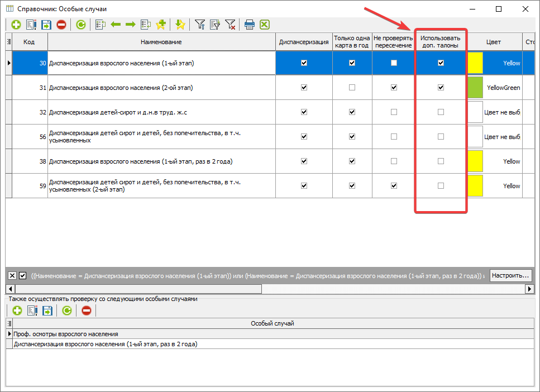Toggle the active filter checkbox in filter bar
The height and width of the screenshot is (392, 540).
coord(23,275)
